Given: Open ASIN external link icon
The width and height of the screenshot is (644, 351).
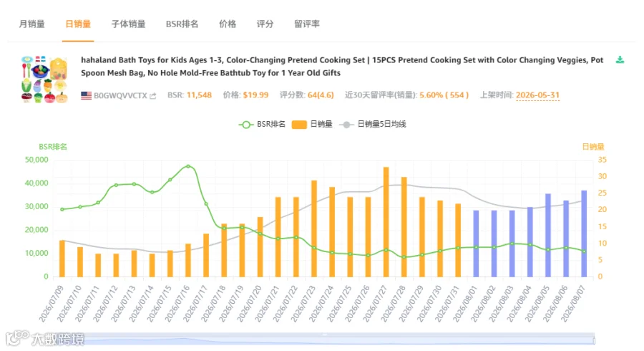Looking at the screenshot, I should [153, 96].
